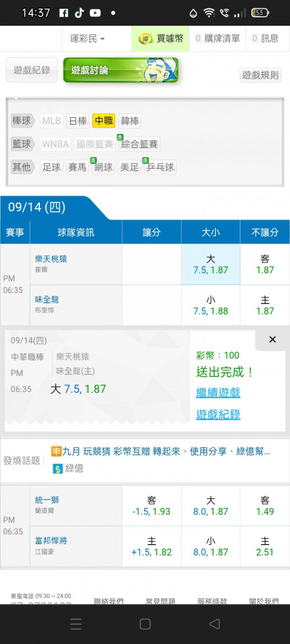Follow the 繼續遊戲 link
This screenshot has width=290, height=644.
[x=218, y=393]
